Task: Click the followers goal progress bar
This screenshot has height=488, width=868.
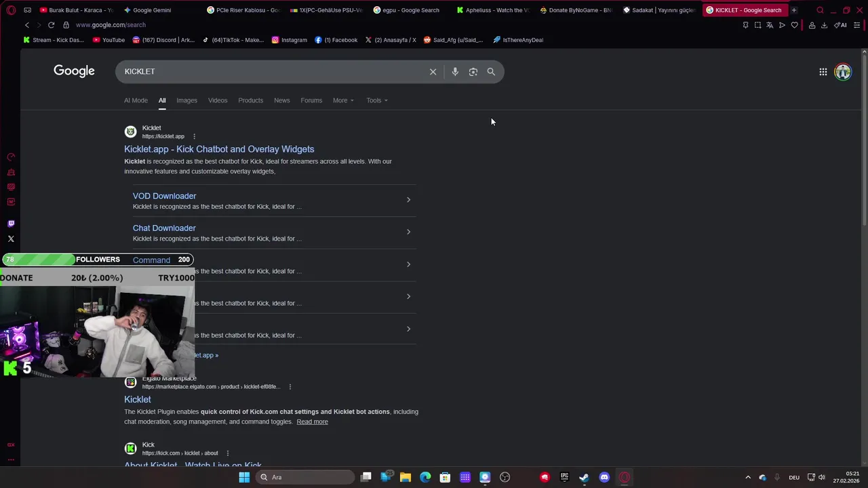Action: point(98,260)
